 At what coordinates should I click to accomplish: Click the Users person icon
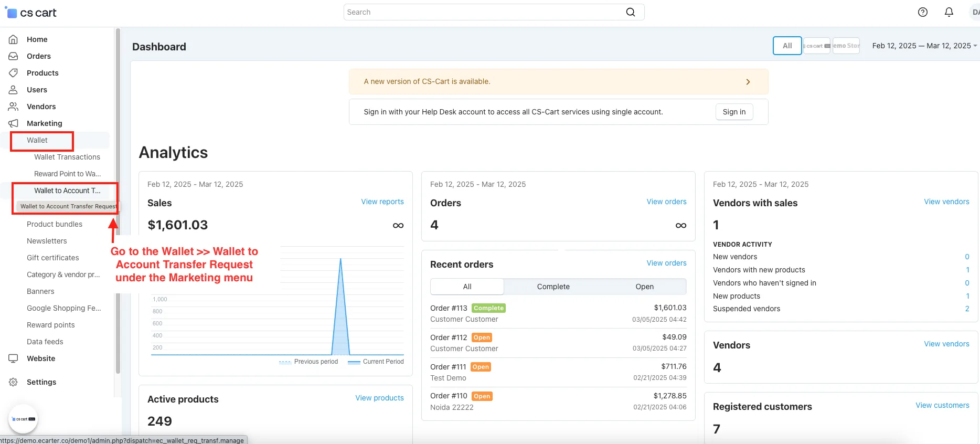pos(14,90)
